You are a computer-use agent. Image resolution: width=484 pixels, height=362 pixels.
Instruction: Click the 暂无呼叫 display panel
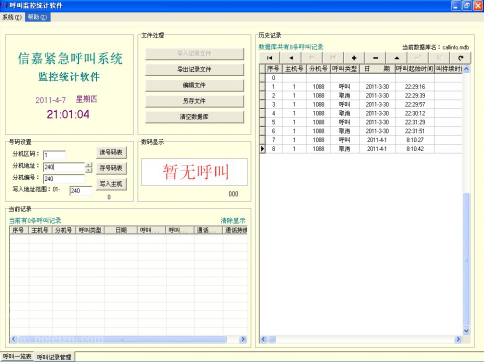194,172
